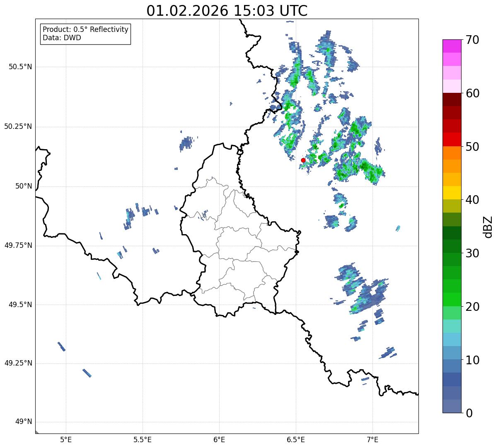Image resolution: width=498 pixels, height=448 pixels.
Task: Click the title "01.02.2026 15:03 UTC"
Action: coord(227,11)
